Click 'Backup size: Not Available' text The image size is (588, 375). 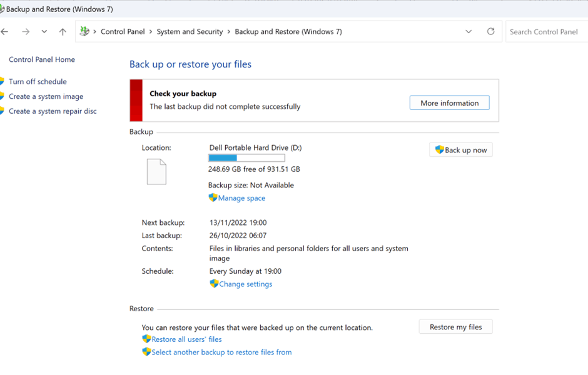[x=251, y=185]
